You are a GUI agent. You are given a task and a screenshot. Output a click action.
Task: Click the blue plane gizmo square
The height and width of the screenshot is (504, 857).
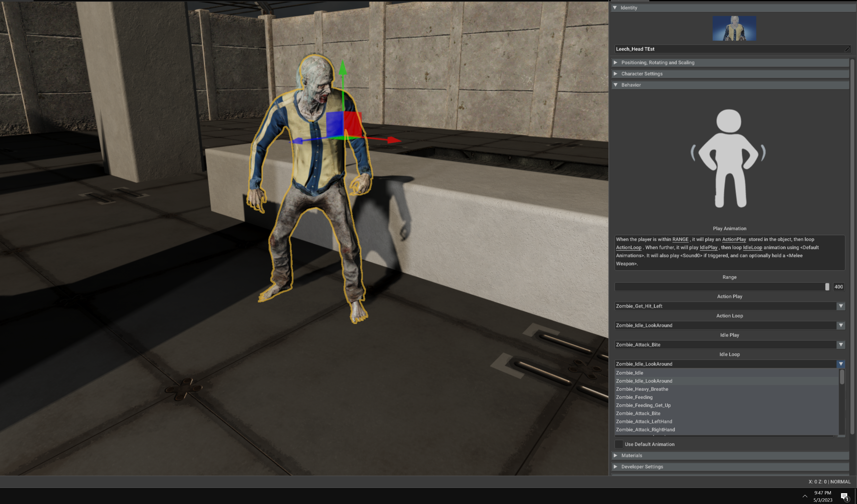tap(335, 124)
